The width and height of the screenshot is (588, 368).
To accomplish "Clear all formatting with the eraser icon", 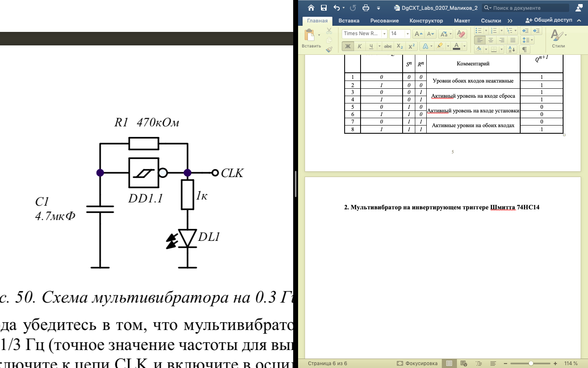I will point(461,34).
